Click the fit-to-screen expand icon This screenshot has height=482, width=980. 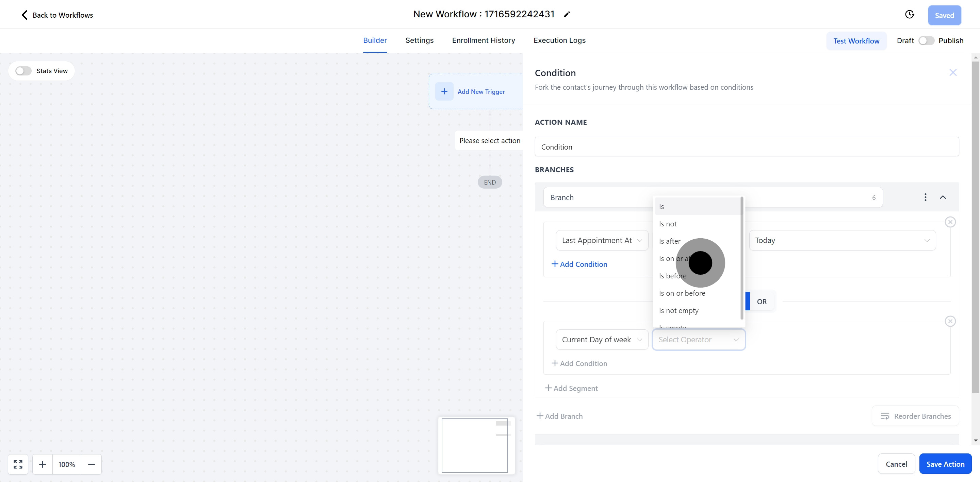(x=18, y=464)
